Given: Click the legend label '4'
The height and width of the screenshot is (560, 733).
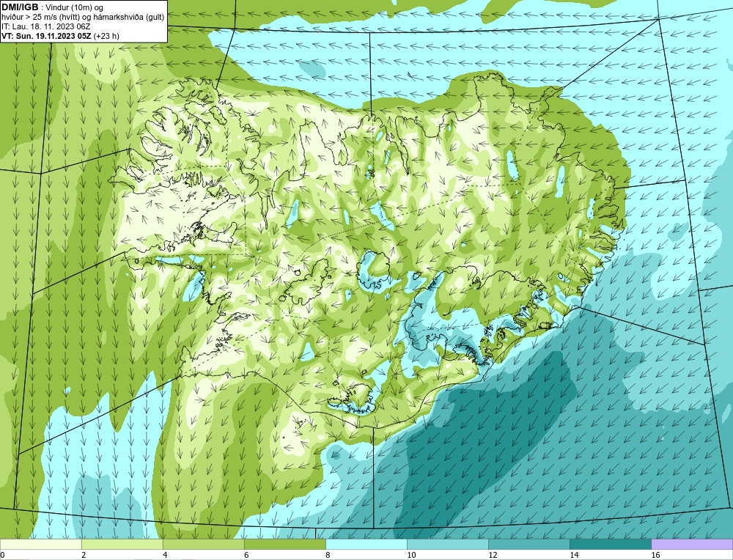Looking at the screenshot, I should click(165, 555).
